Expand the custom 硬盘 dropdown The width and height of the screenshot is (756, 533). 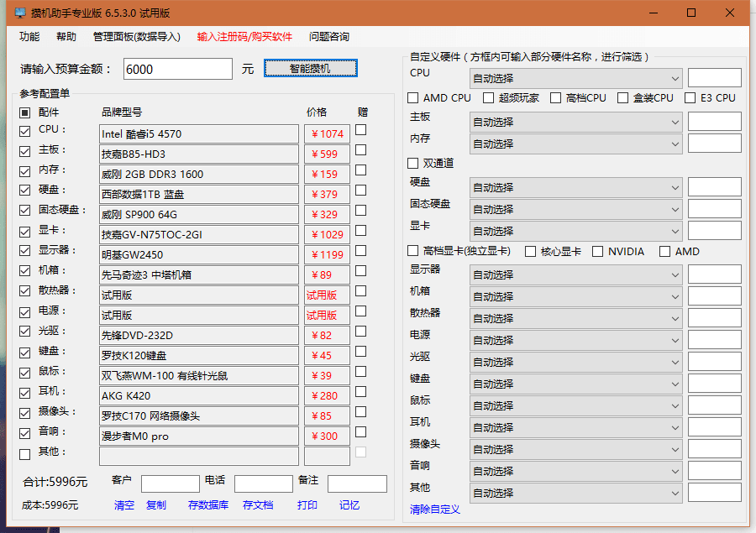576,188
